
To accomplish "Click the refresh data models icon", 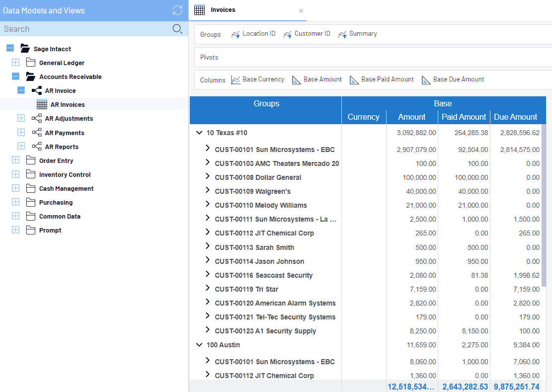I will click(x=177, y=10).
